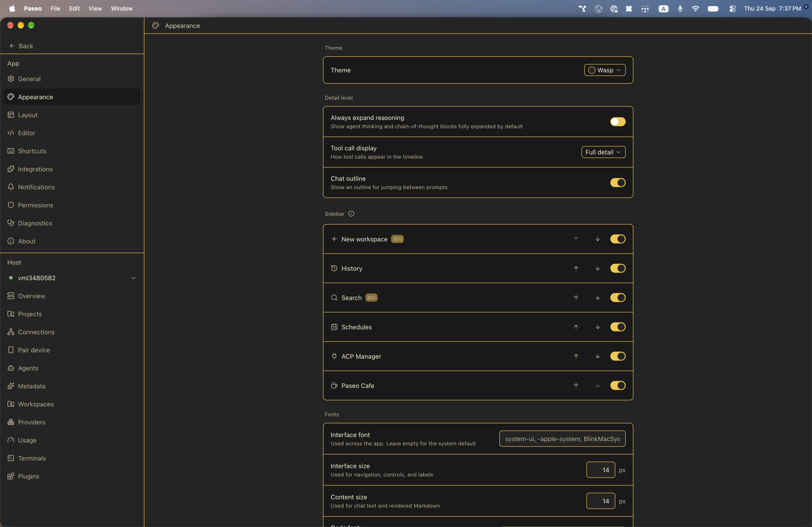Open Notifications settings
The height and width of the screenshot is (527, 812).
tap(72, 187)
